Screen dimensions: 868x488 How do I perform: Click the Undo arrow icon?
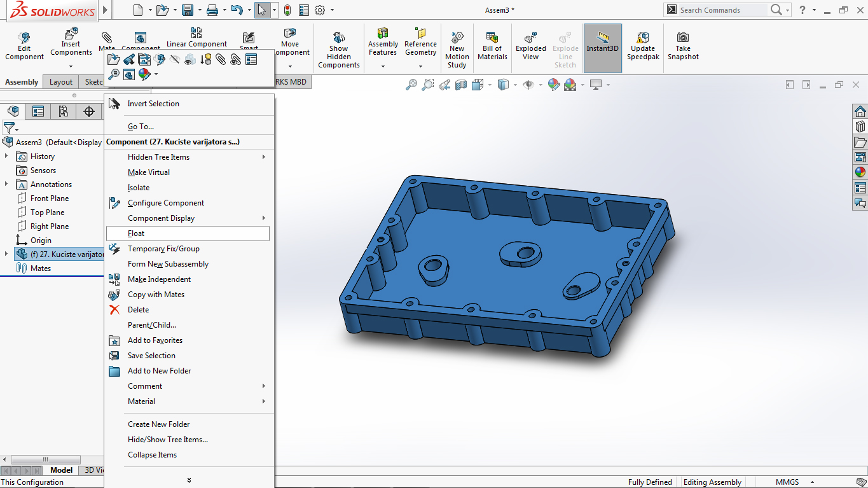point(237,10)
